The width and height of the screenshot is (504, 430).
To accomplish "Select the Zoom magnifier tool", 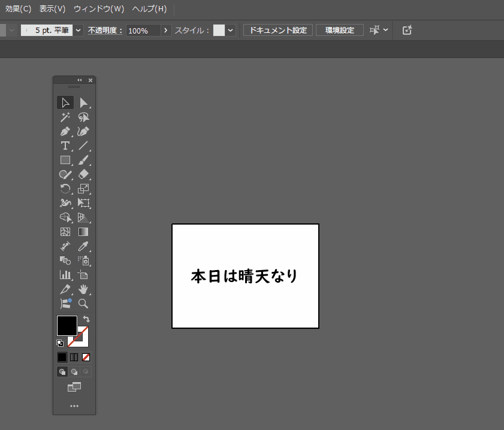I will pyautogui.click(x=83, y=304).
